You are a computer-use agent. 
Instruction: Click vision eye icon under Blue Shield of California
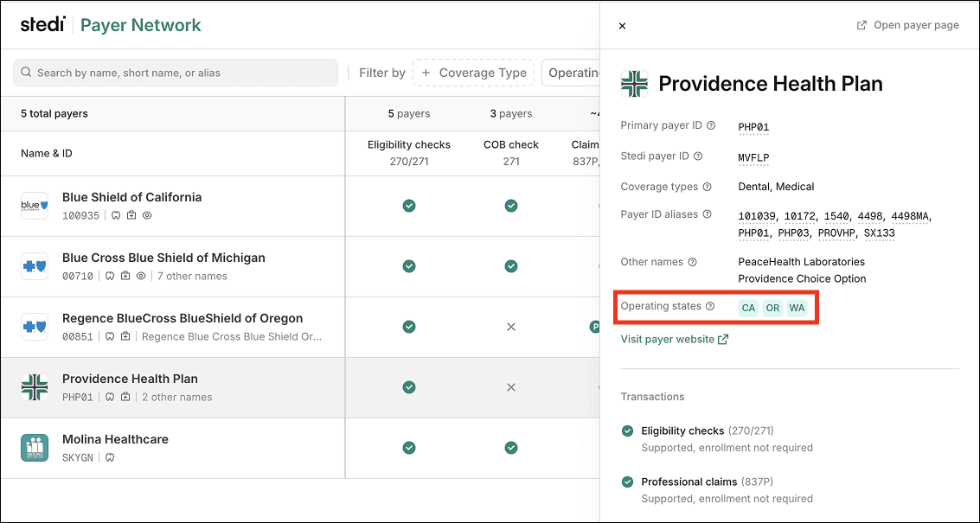click(x=148, y=215)
